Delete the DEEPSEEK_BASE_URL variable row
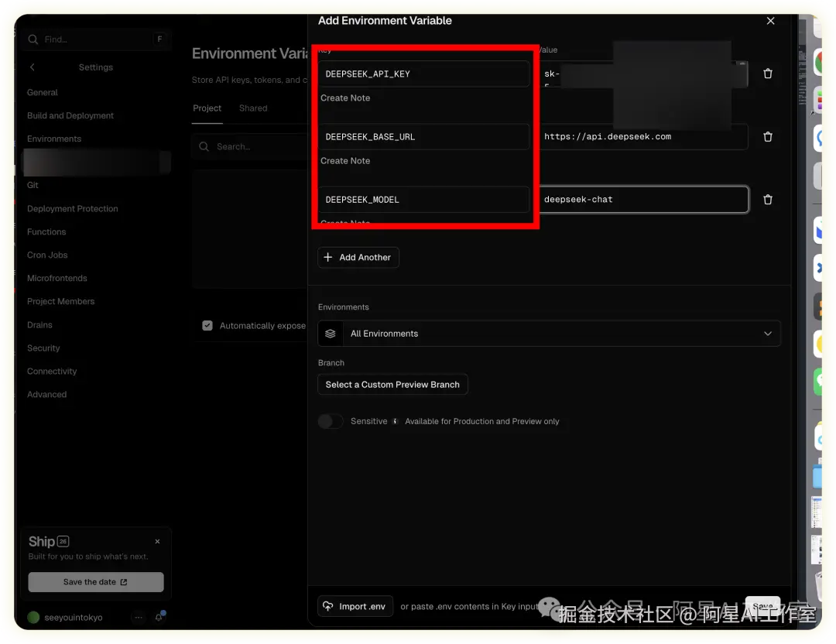This screenshot has width=836, height=644. click(x=768, y=136)
